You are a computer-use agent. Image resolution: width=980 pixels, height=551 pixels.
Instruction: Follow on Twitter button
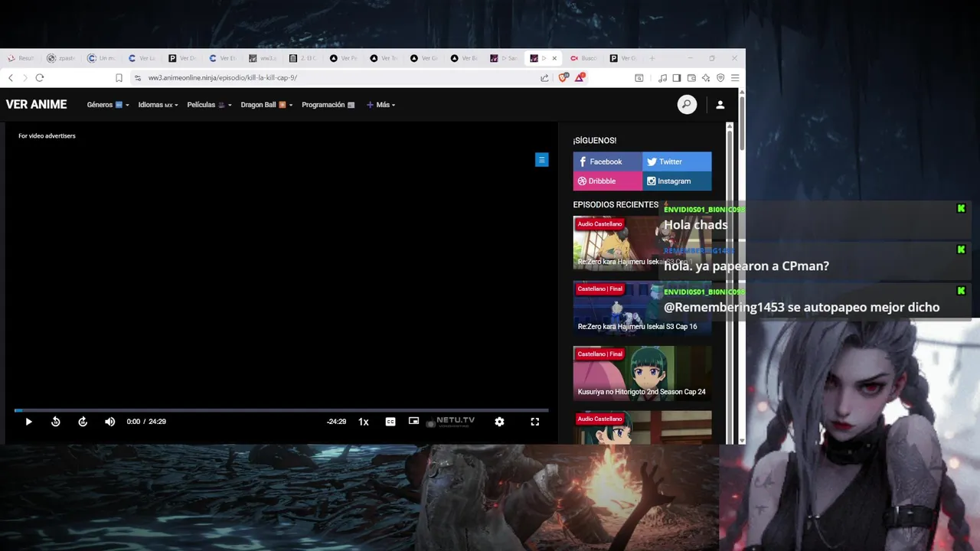677,161
